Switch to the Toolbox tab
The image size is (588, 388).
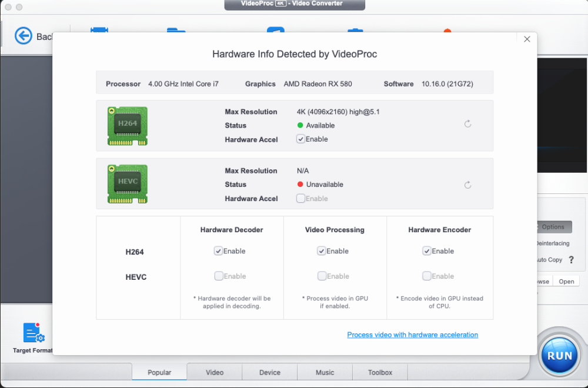(380, 372)
